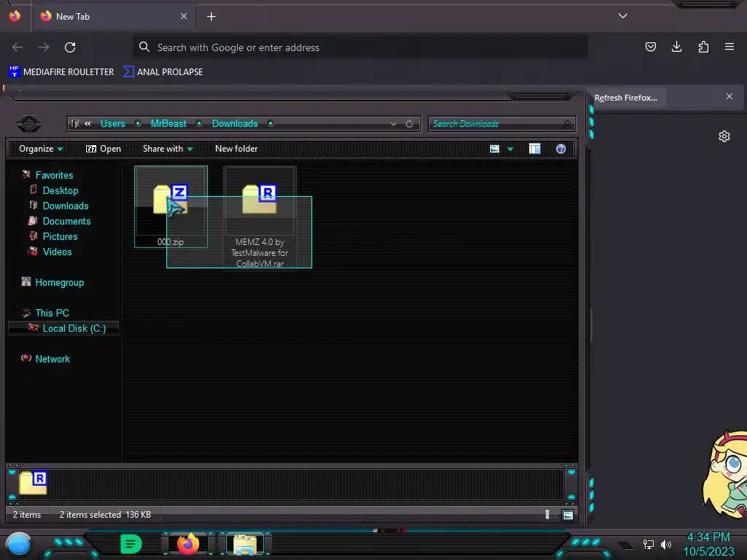Go forward with the browser forward arrow
The height and width of the screenshot is (560, 747).
pyautogui.click(x=44, y=47)
